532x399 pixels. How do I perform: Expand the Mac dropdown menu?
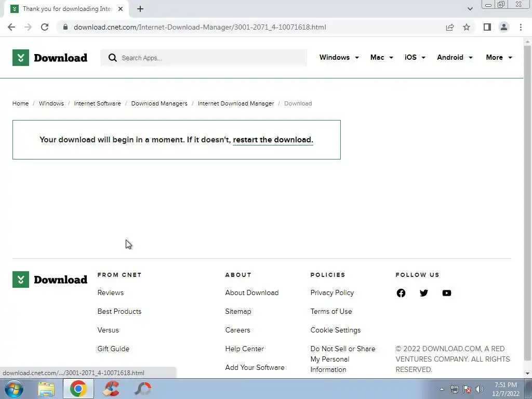pyautogui.click(x=382, y=57)
